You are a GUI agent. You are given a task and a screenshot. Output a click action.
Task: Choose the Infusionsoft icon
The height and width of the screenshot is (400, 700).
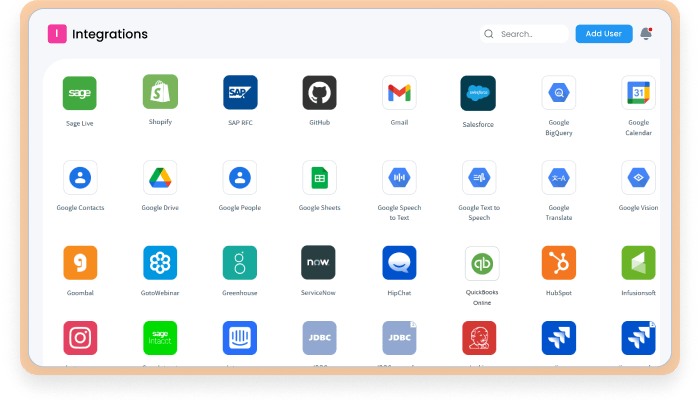(x=638, y=262)
